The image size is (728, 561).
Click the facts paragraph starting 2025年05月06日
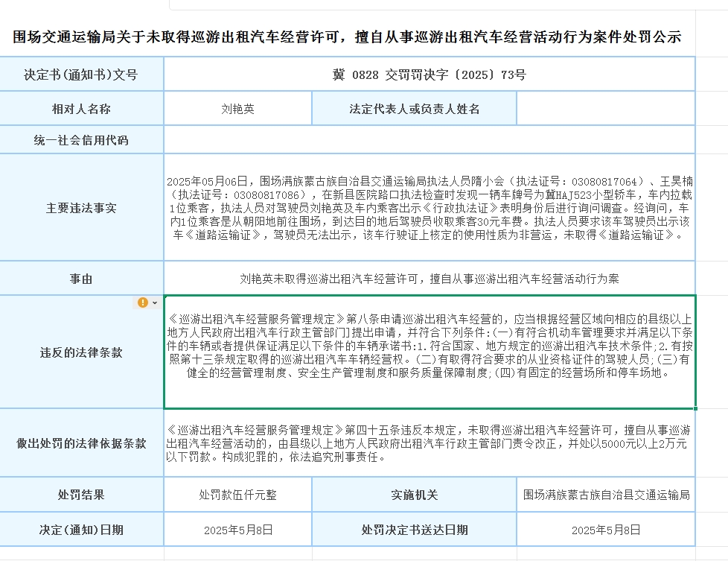pos(430,208)
